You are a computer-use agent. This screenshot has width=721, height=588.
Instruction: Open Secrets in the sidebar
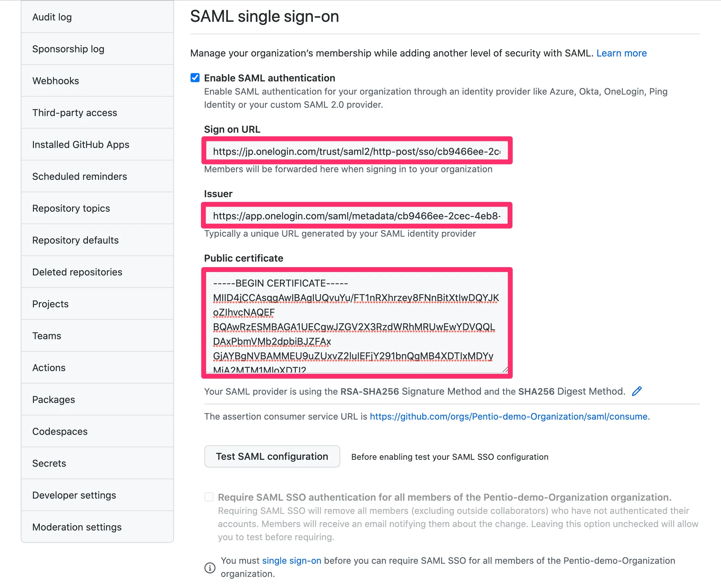pyautogui.click(x=49, y=463)
